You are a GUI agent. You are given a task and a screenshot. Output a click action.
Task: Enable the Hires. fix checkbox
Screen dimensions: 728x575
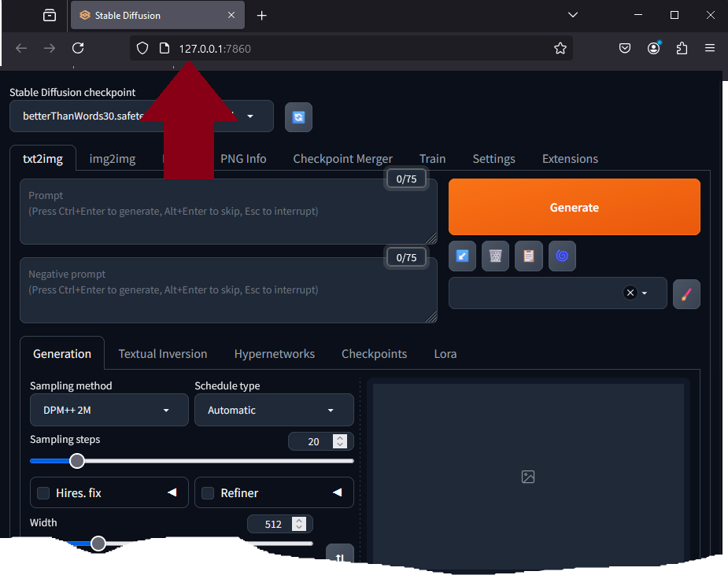click(43, 493)
